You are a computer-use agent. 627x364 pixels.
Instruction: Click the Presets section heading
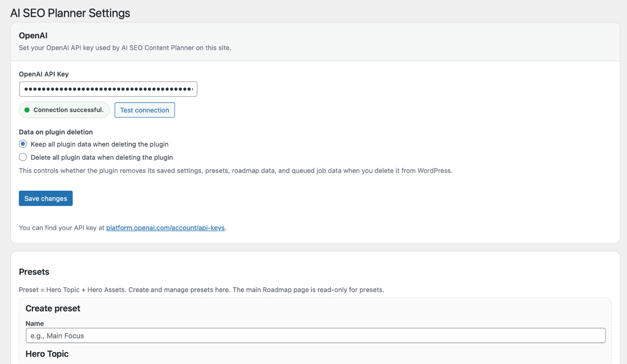[34, 272]
